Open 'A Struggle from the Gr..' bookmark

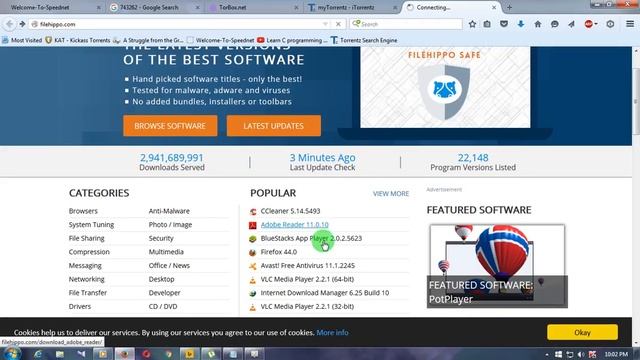click(x=149, y=40)
